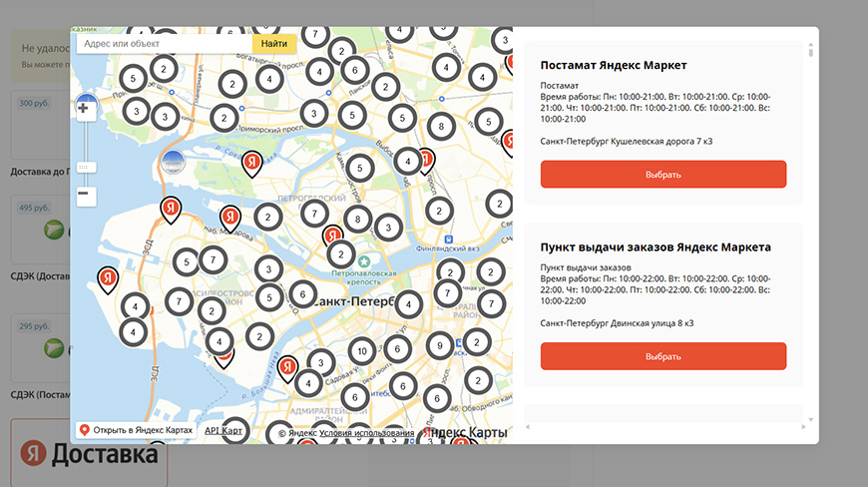Select the Yandex pin near 'р. Средняя Невка'
Screen dimensions: 868x487
(251, 165)
